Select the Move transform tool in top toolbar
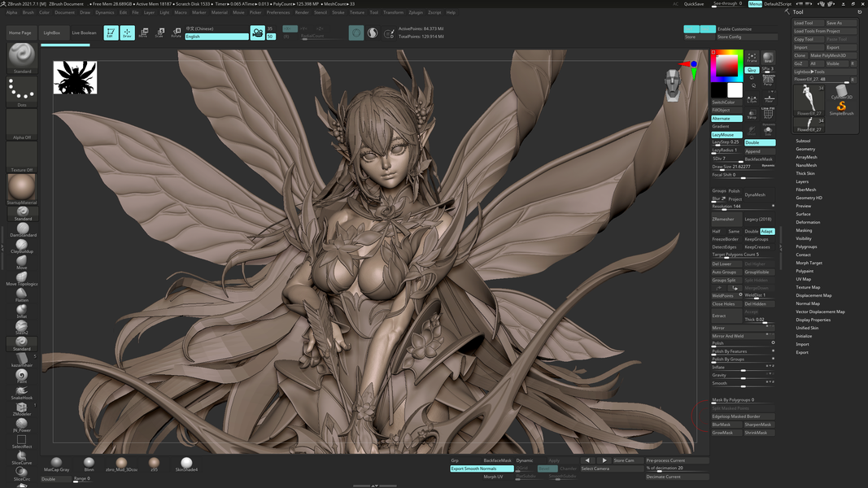Screen dimensions: 868x488 click(143, 33)
